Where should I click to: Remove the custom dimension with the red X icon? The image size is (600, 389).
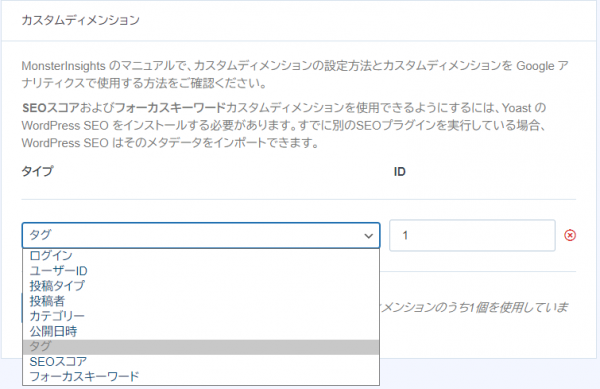[570, 235]
